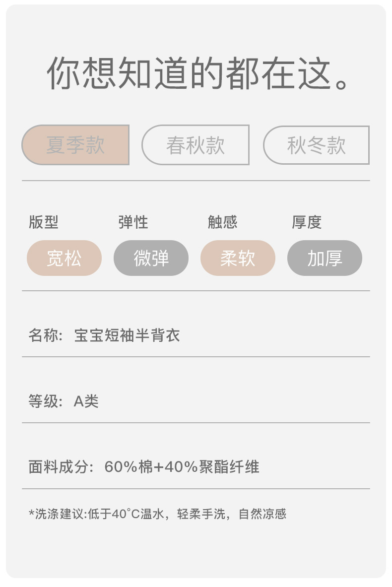Click the 等级 field label
Image resolution: width=392 pixels, height=587 pixels.
click(45, 401)
